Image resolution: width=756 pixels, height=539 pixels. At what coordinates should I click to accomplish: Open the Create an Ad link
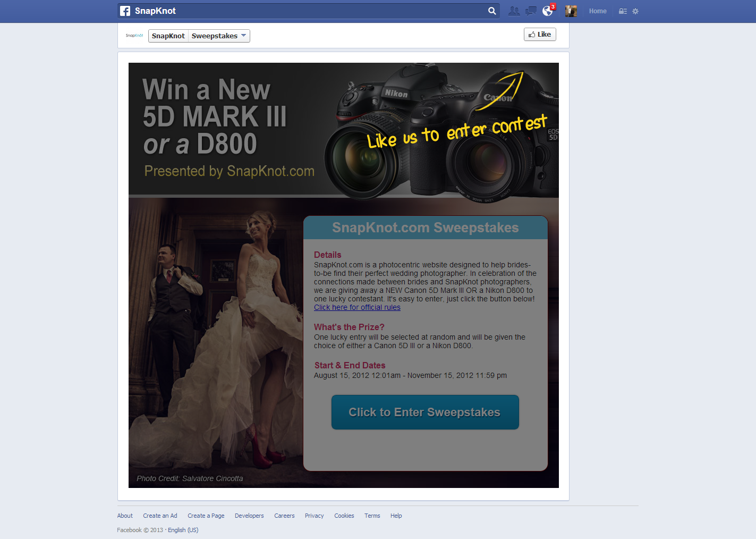(x=160, y=516)
